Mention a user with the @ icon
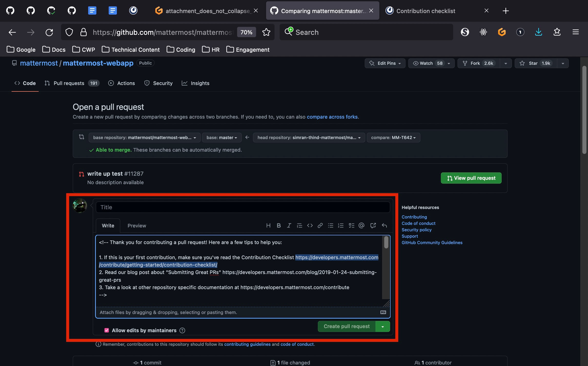Image resolution: width=588 pixels, height=366 pixels. click(361, 225)
